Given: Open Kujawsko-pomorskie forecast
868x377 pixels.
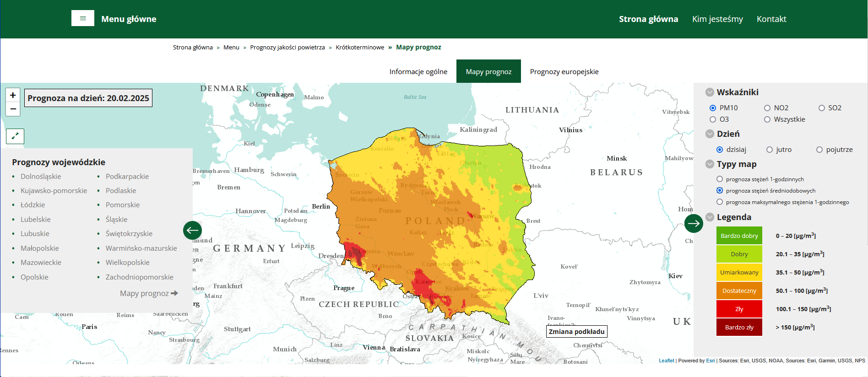Looking at the screenshot, I should 54,191.
